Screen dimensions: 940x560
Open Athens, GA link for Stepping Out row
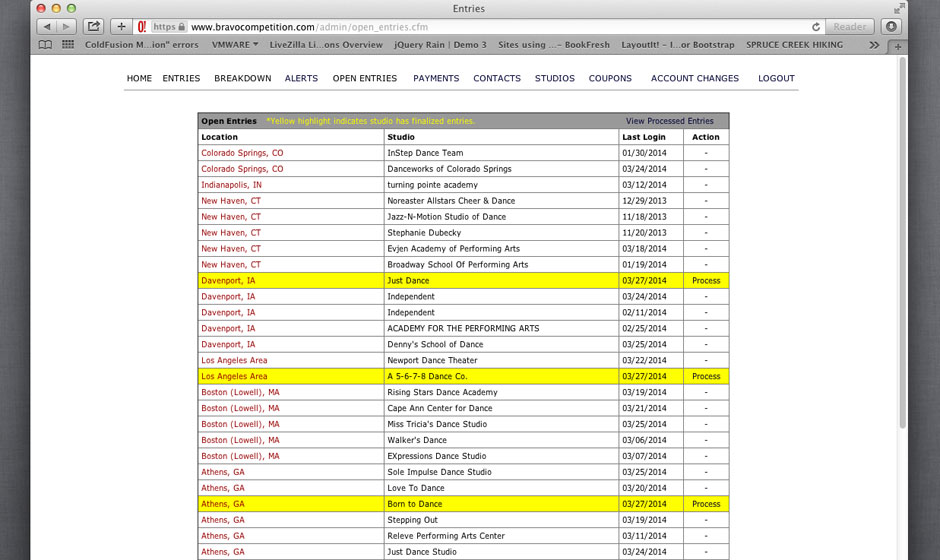223,520
